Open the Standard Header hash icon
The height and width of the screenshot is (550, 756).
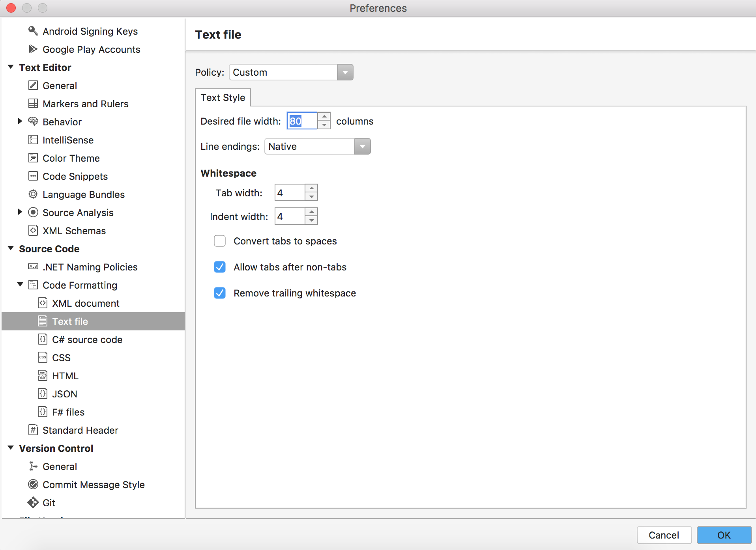(33, 430)
